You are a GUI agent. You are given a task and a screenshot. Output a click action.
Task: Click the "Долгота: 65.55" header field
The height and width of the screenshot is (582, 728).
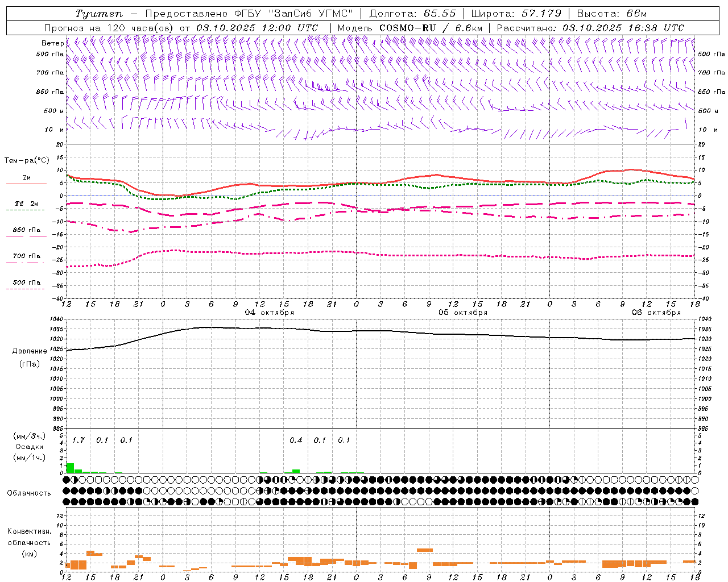(413, 14)
